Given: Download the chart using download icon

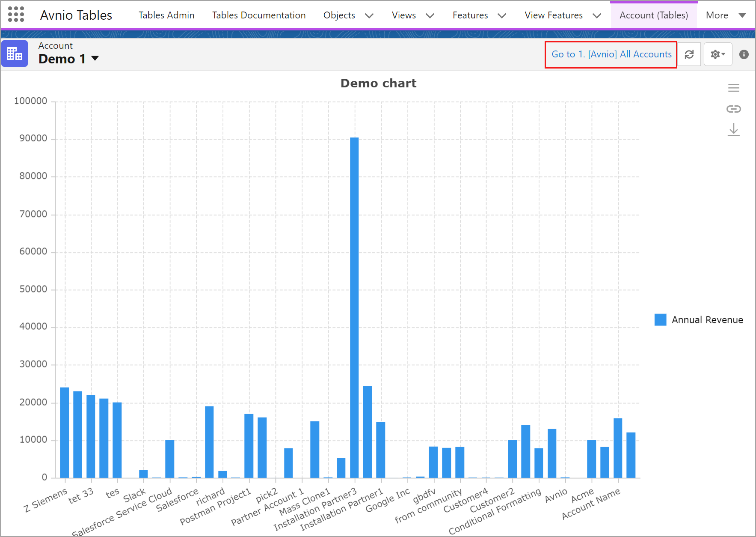Looking at the screenshot, I should (x=733, y=129).
